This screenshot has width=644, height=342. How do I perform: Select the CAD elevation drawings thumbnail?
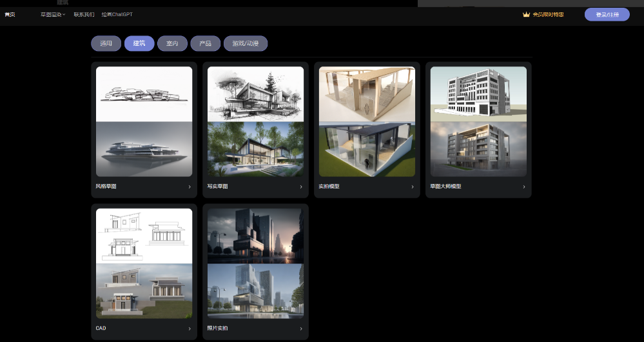point(144,236)
